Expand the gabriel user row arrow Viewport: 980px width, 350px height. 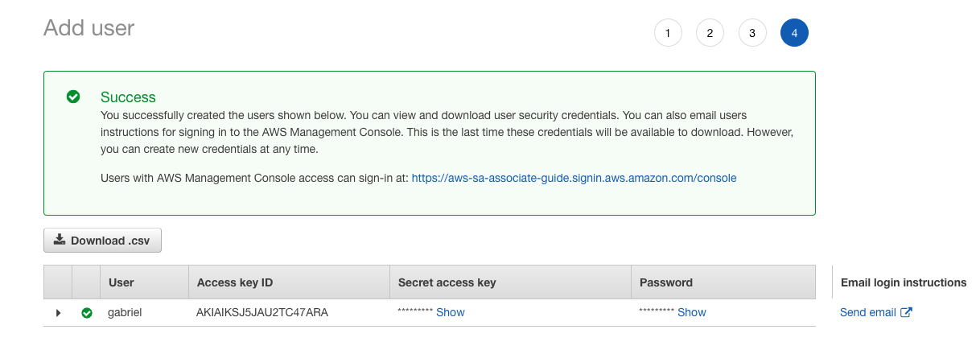click(58, 313)
